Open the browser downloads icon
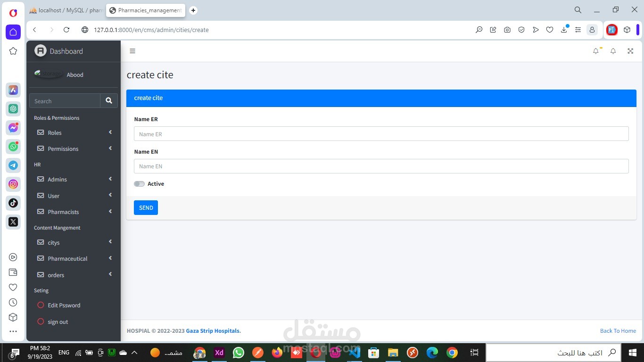The image size is (644, 362). click(x=564, y=30)
